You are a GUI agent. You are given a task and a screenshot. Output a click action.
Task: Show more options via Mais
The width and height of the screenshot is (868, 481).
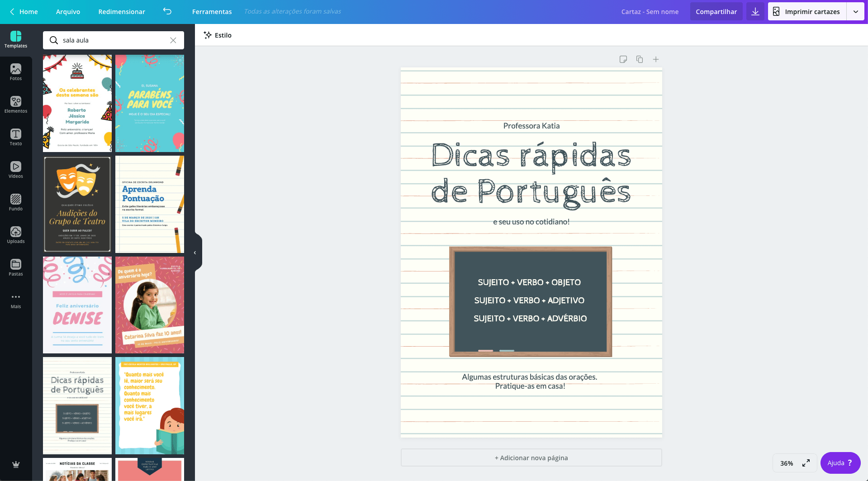(16, 300)
